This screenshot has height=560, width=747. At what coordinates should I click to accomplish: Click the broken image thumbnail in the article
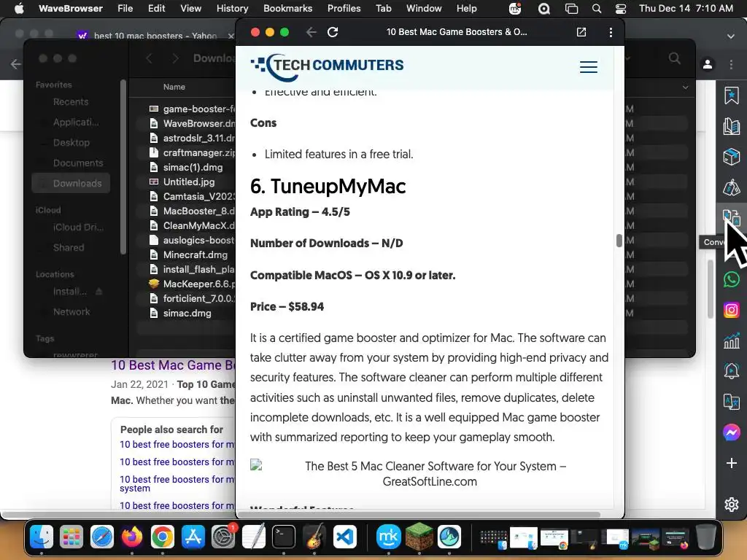[x=256, y=464]
